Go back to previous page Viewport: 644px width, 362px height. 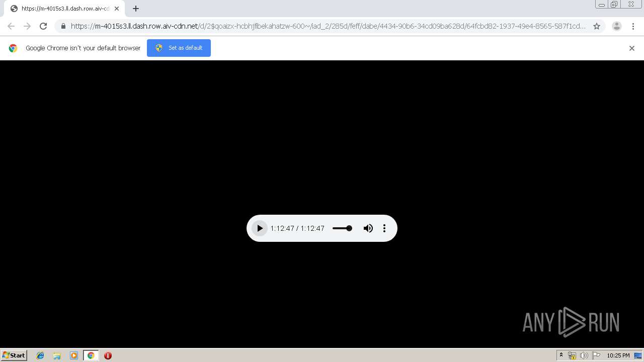pyautogui.click(x=11, y=26)
